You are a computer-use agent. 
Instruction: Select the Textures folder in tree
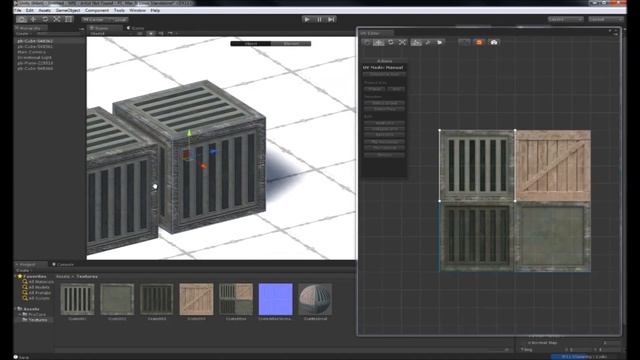point(35,320)
